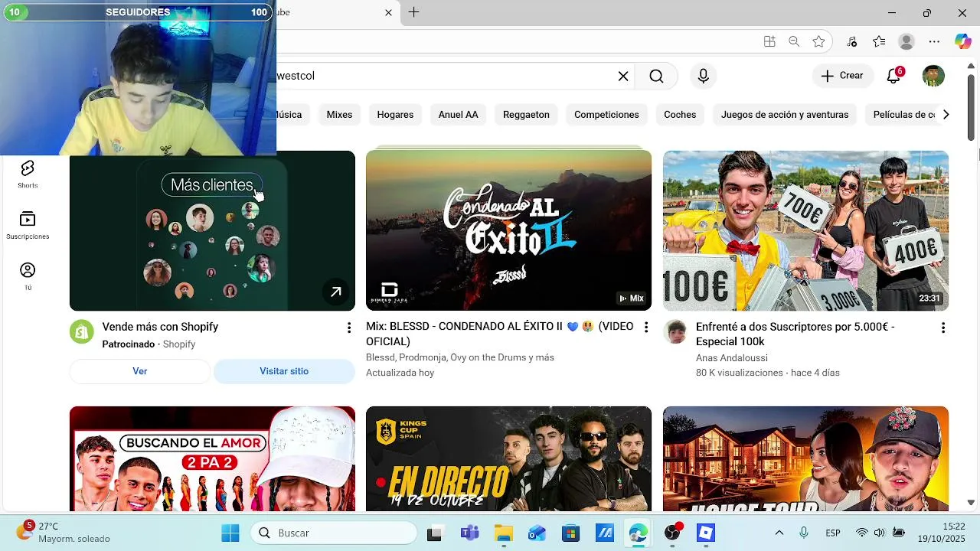The width and height of the screenshot is (980, 551).
Task: Open the Shopify ad external link arrow
Action: click(335, 292)
